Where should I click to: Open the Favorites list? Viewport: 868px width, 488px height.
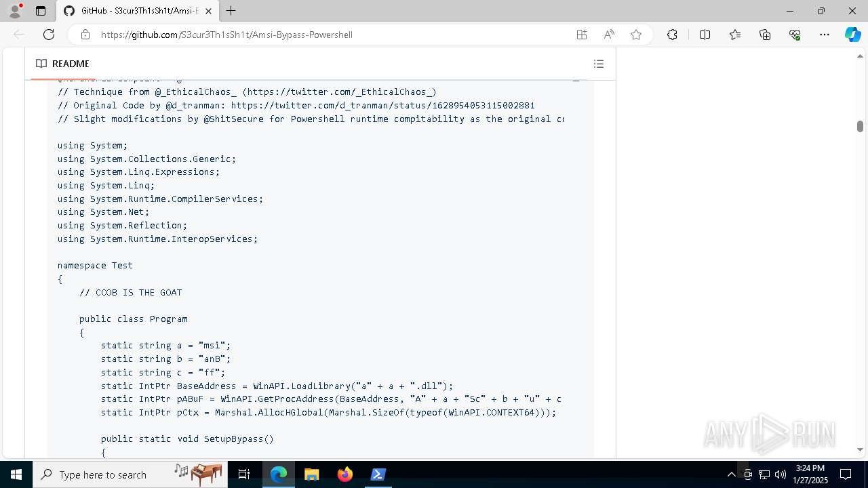[x=735, y=35]
